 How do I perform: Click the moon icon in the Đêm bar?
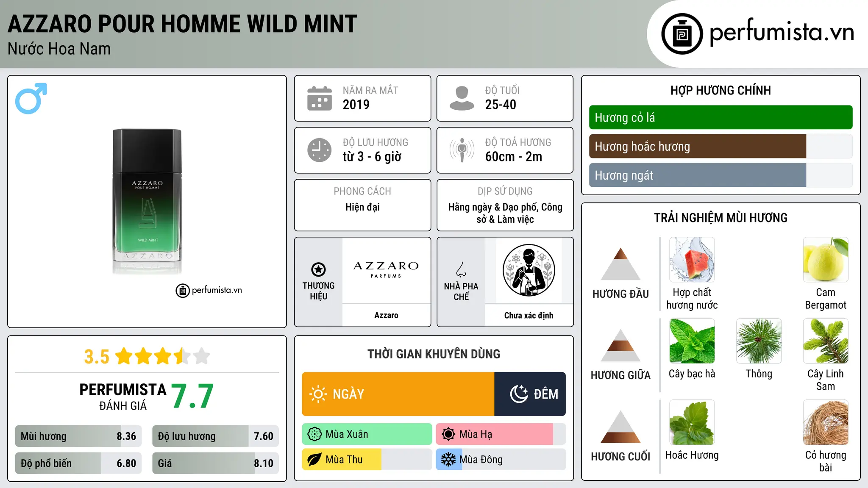point(519,394)
